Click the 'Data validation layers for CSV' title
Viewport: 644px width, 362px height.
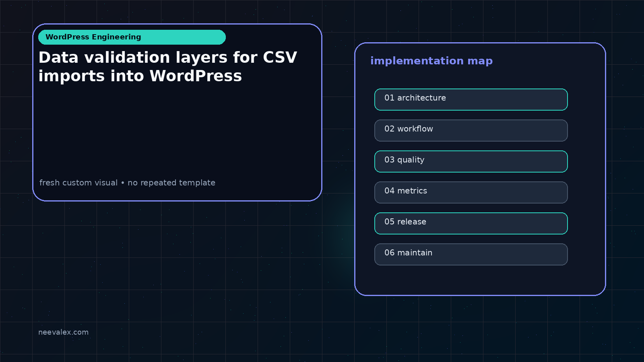(x=168, y=58)
